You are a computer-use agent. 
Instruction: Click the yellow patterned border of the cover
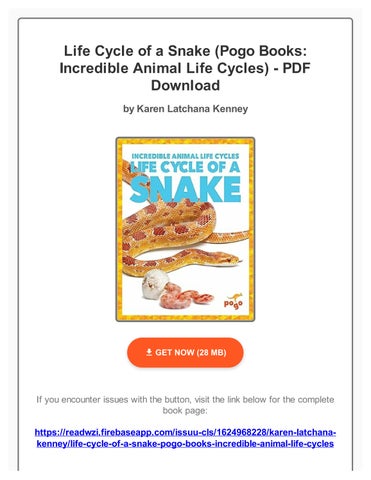[x=119, y=229]
